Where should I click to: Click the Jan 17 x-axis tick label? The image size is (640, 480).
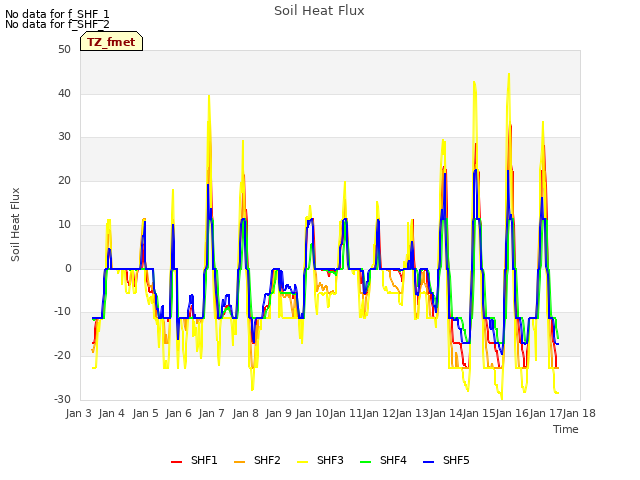pos(546,413)
